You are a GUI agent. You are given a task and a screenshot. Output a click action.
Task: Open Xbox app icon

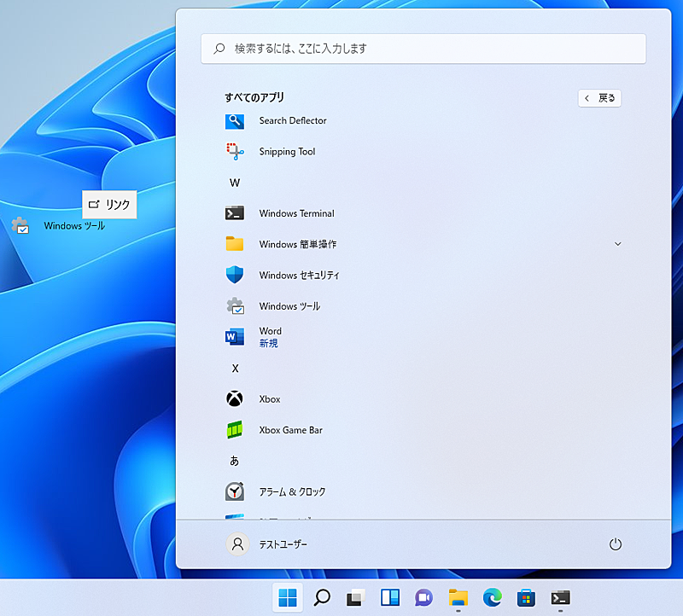(x=234, y=398)
